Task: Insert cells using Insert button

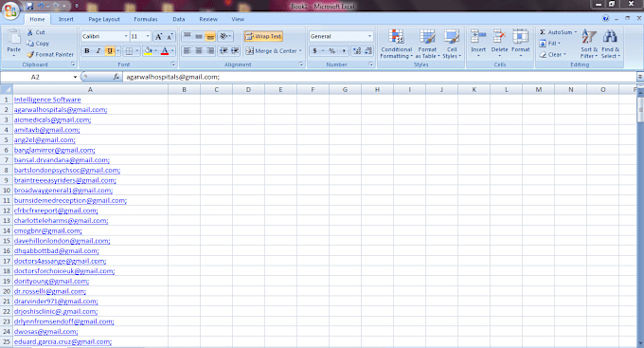Action: 478,44
